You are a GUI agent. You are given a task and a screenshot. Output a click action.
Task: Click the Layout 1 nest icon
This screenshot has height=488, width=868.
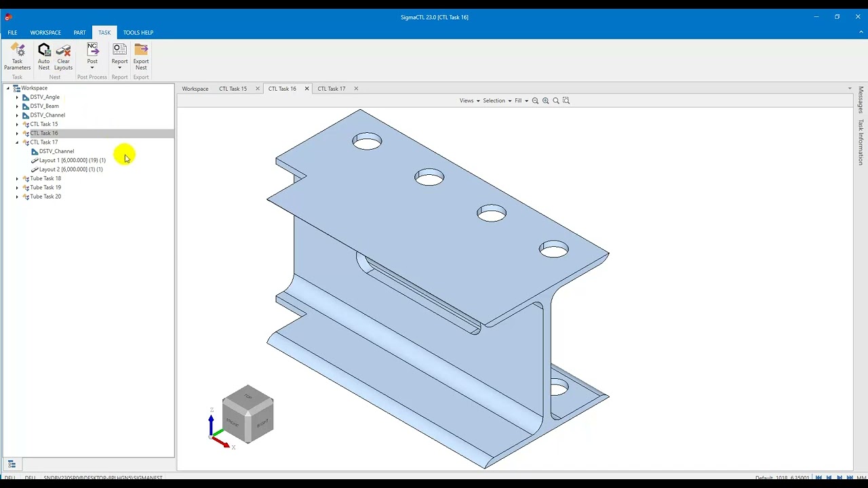pos(35,161)
